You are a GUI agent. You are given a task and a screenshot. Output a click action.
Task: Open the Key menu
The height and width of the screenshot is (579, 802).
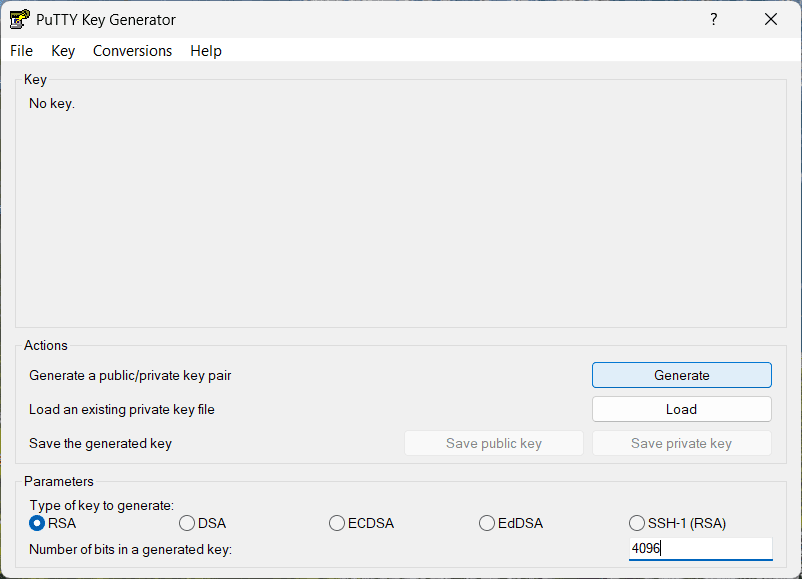click(x=63, y=51)
